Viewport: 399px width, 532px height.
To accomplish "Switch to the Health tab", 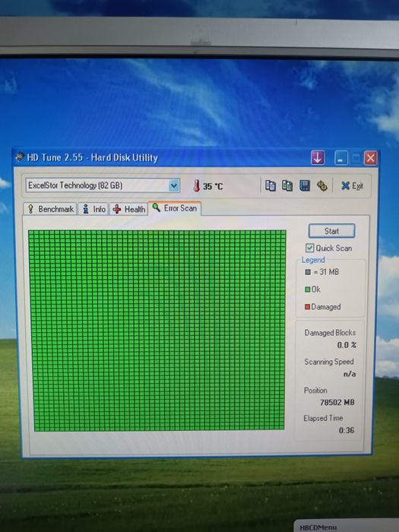I will pyautogui.click(x=128, y=209).
